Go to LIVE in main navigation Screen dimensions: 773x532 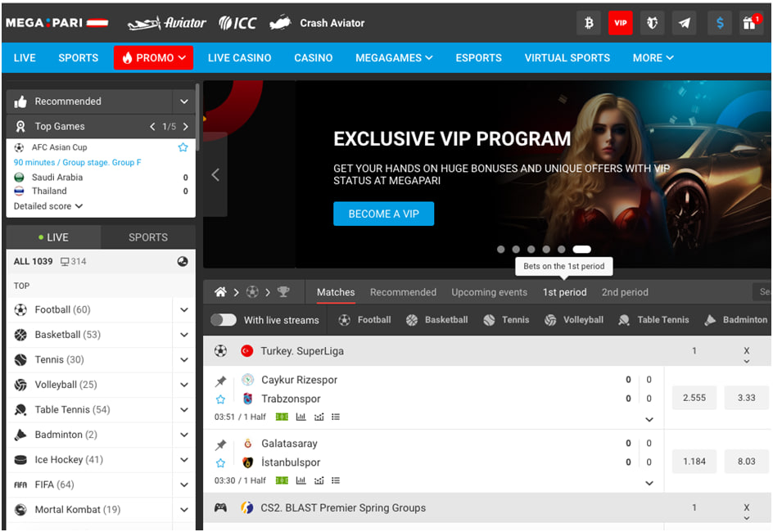(x=25, y=57)
